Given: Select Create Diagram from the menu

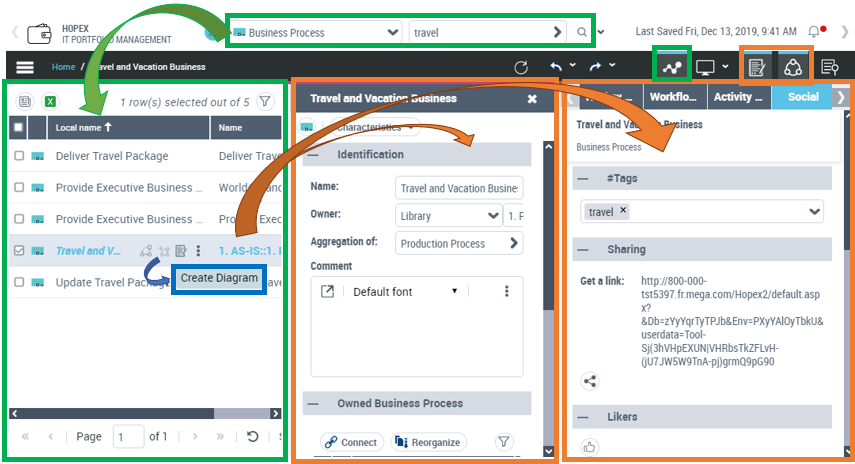Looking at the screenshot, I should pyautogui.click(x=219, y=278).
